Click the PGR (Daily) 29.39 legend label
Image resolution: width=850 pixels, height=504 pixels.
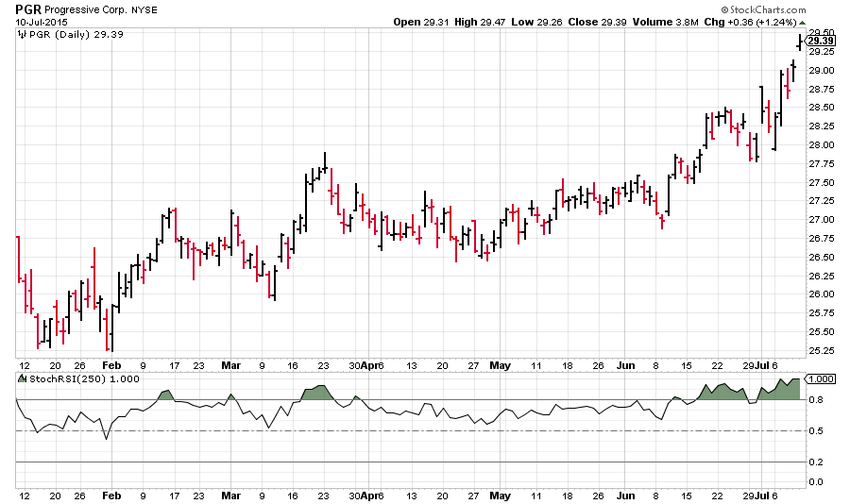pyautogui.click(x=76, y=35)
